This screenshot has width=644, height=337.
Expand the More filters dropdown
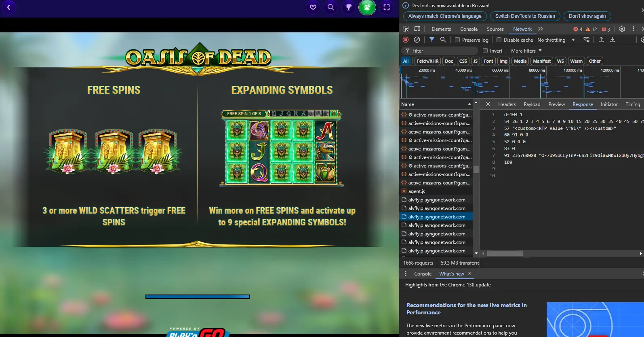[526, 51]
